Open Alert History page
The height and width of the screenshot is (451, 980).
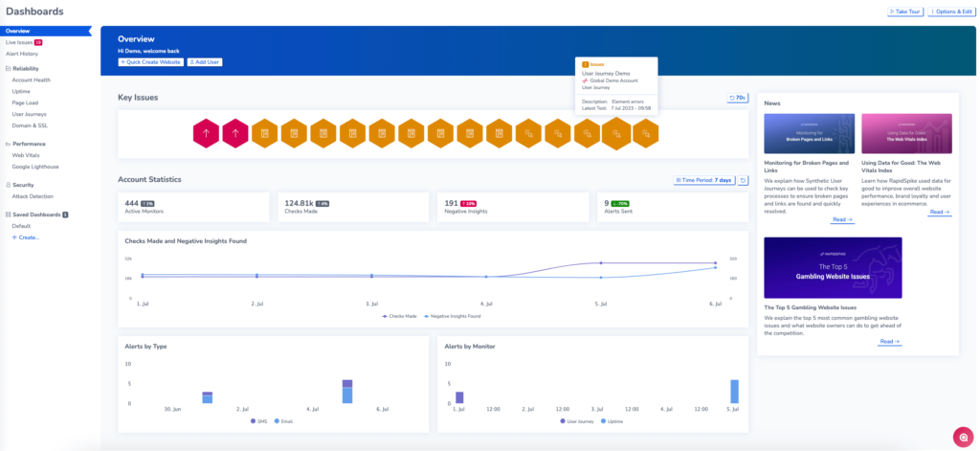[x=22, y=54]
